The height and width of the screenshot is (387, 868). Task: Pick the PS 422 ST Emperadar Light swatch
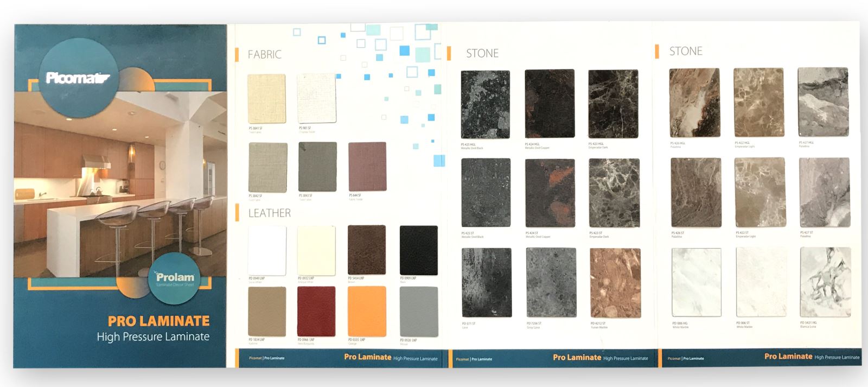(x=759, y=192)
